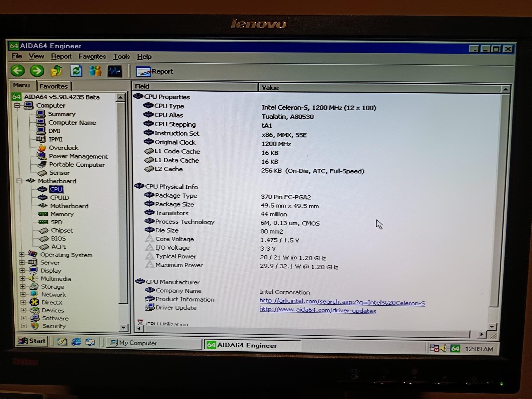Screen dimensions: 532x399
Task: Click the volume speaker tray icon
Action: click(444, 348)
